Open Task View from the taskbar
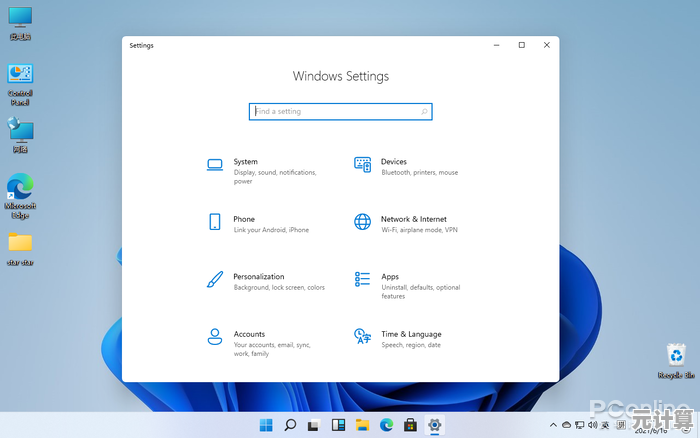Screen dimensions: 700x438 [314, 425]
